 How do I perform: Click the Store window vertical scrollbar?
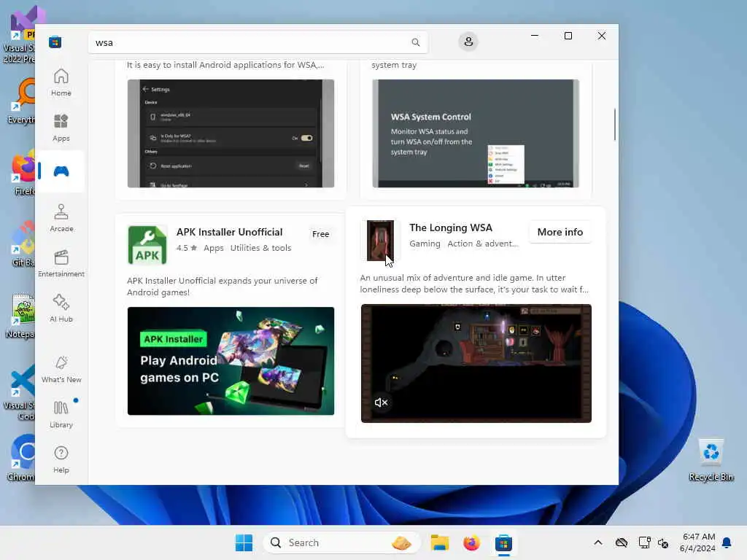pyautogui.click(x=614, y=125)
